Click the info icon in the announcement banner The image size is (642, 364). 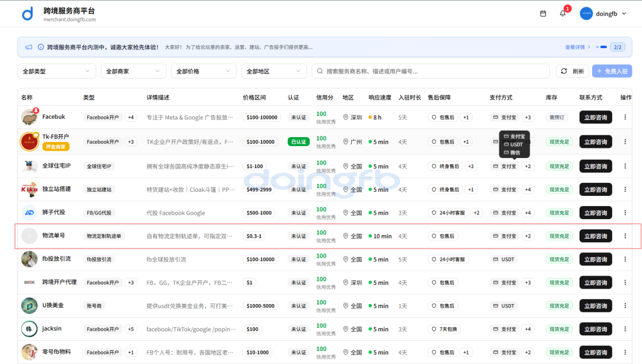click(41, 47)
